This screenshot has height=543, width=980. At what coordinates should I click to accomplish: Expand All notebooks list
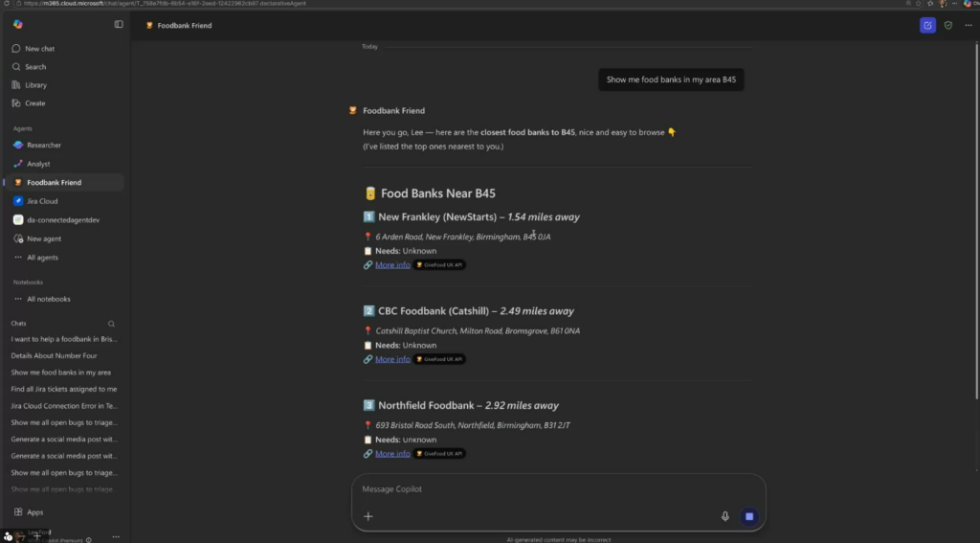[64, 299]
